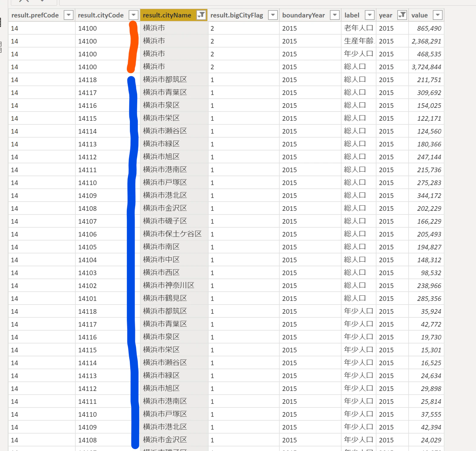This screenshot has height=451, width=476.
Task: Click the value cell 215,736
Action: coord(426,170)
